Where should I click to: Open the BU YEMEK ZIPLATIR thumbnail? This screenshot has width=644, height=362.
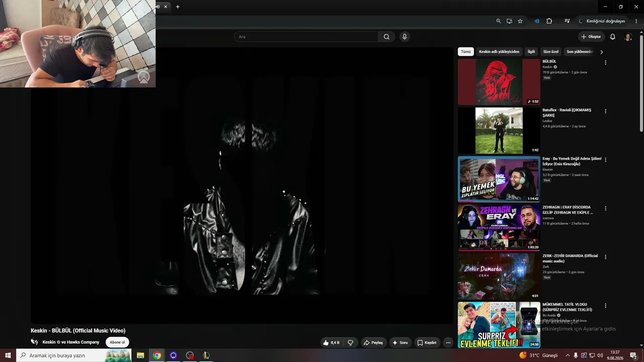(499, 179)
